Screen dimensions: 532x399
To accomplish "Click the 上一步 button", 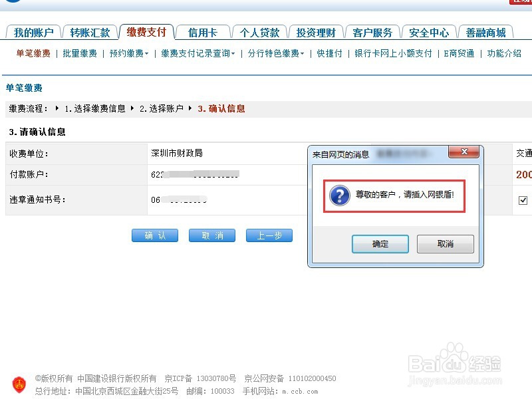I will click(x=269, y=235).
